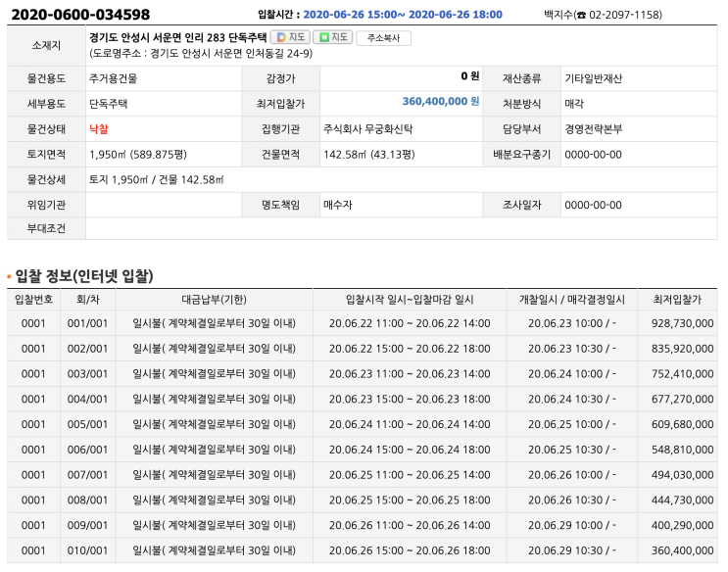Click the 입찰번호 column header
Viewport: 728px width, 572px height.
[x=33, y=300]
